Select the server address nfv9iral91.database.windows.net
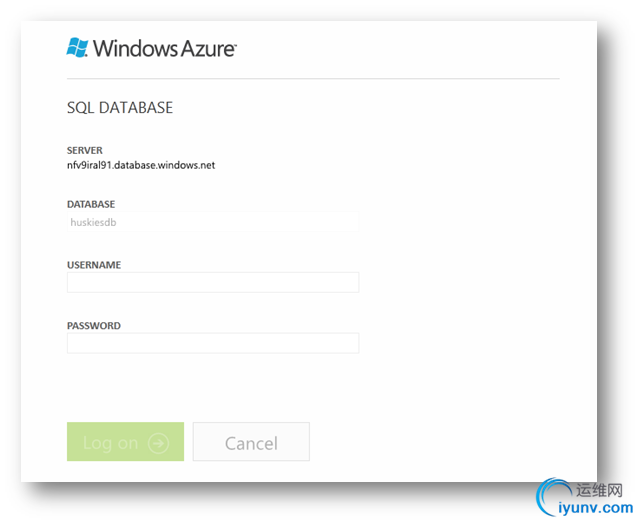 click(x=141, y=165)
